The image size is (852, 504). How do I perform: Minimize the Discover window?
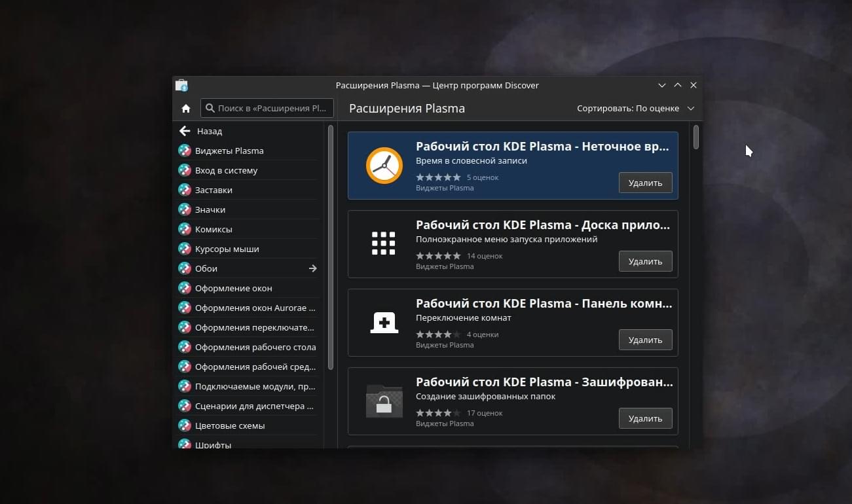pyautogui.click(x=662, y=85)
